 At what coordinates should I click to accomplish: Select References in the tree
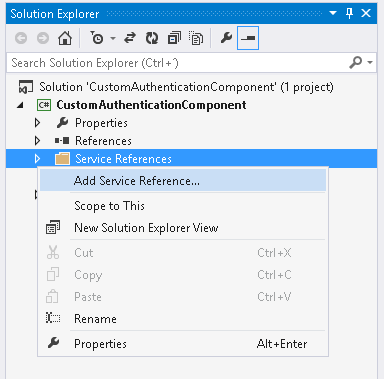(103, 141)
